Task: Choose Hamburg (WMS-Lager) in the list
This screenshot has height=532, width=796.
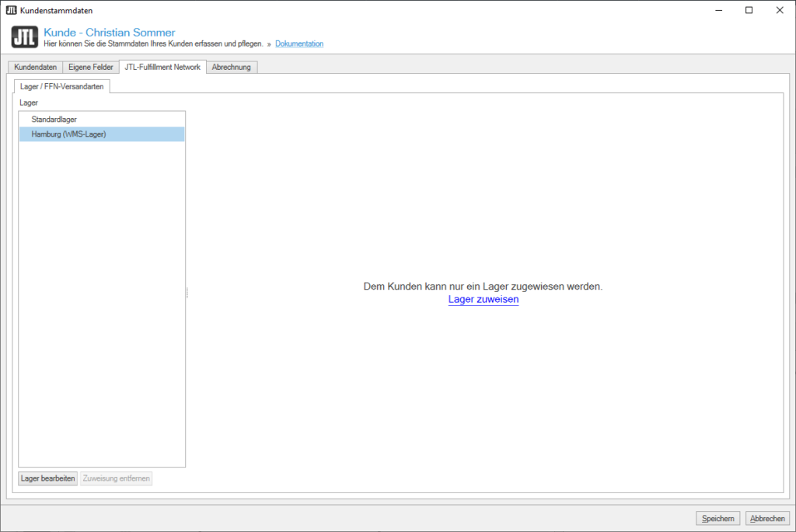Action: [x=68, y=134]
